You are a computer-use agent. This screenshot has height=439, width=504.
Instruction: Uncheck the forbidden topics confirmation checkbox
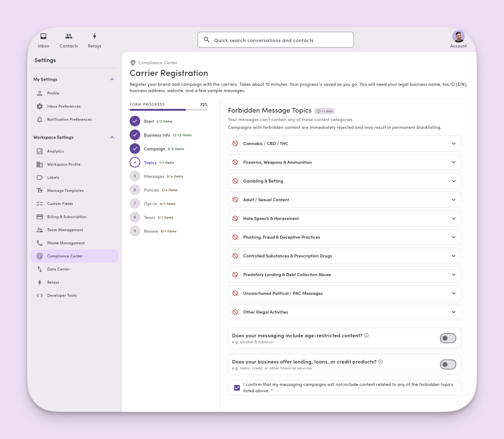237,388
